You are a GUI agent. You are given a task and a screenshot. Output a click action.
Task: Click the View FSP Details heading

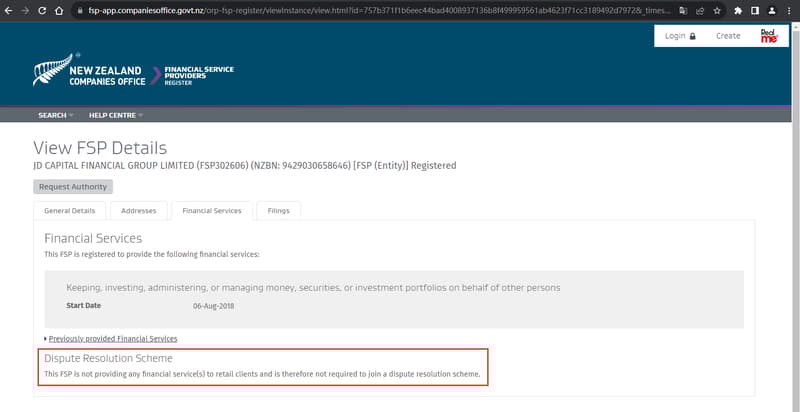[x=100, y=148]
